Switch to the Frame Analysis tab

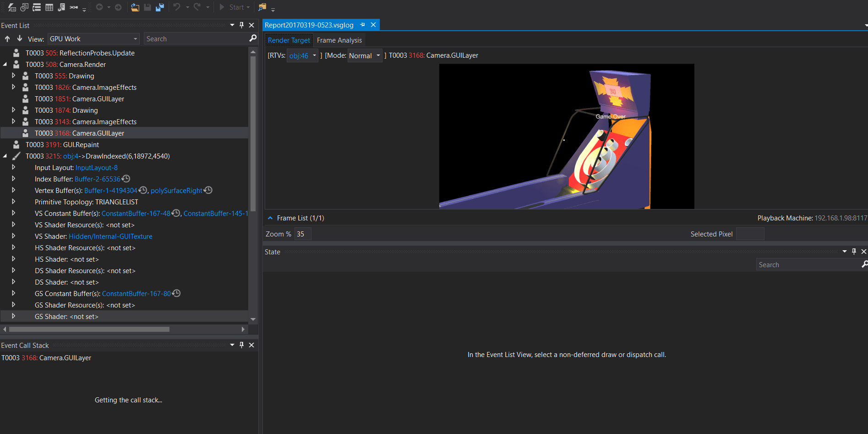[339, 40]
